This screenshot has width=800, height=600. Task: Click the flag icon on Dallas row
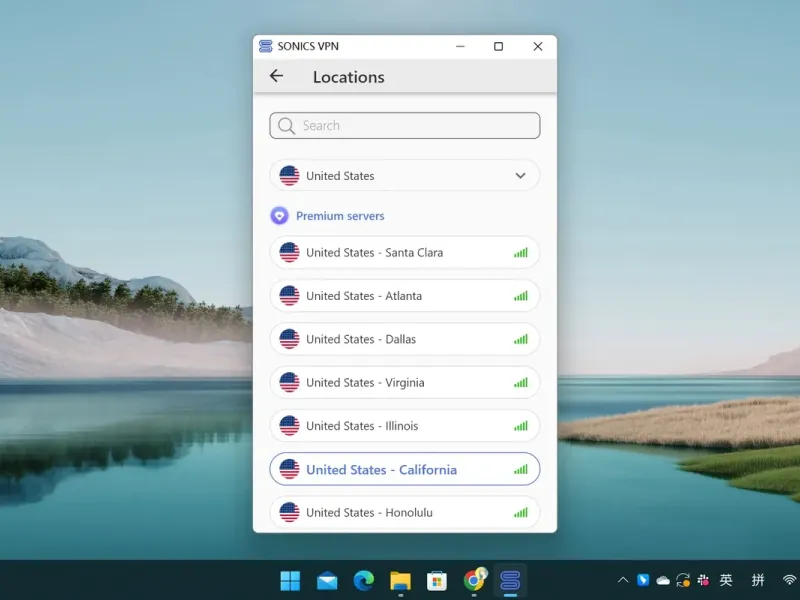tap(289, 339)
